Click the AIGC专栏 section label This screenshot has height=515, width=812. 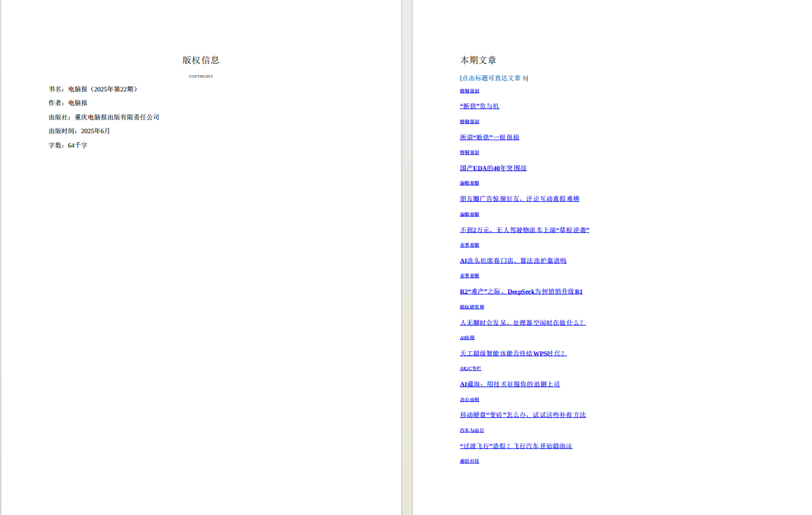(470, 368)
